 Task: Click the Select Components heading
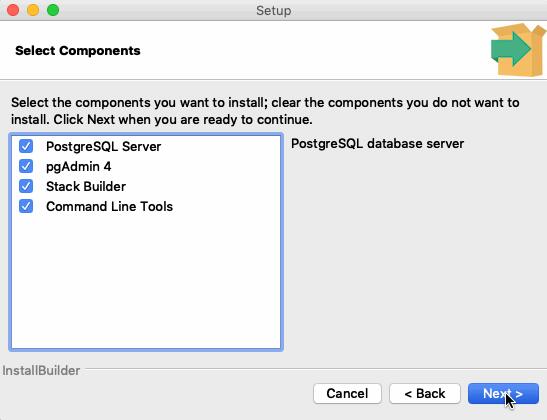pos(78,51)
